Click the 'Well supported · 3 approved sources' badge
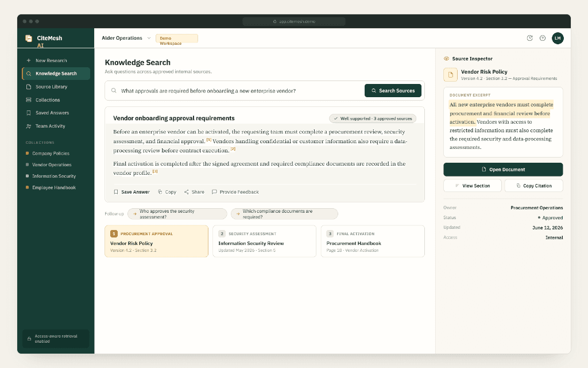The image size is (588, 368). (x=372, y=118)
